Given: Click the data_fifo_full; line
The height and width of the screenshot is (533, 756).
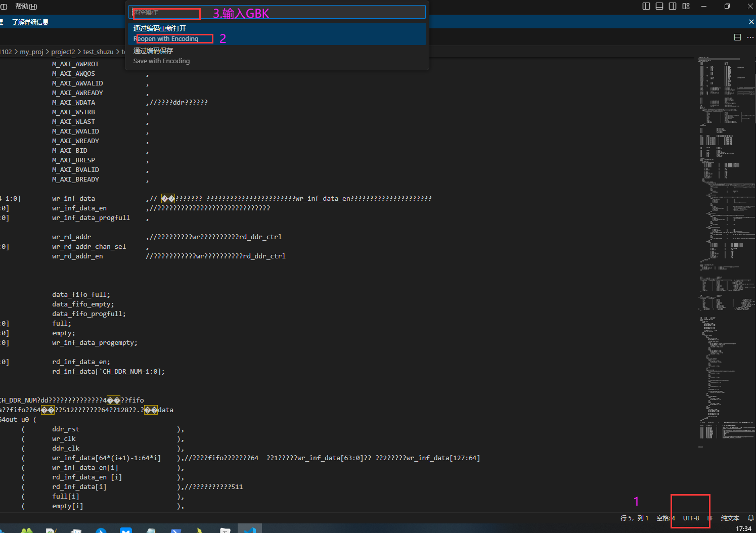Looking at the screenshot, I should click(81, 295).
